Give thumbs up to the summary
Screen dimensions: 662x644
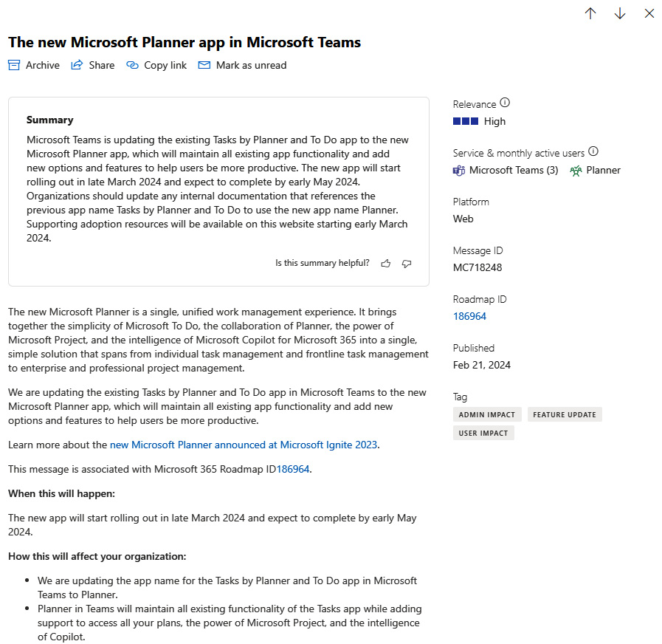click(x=386, y=264)
